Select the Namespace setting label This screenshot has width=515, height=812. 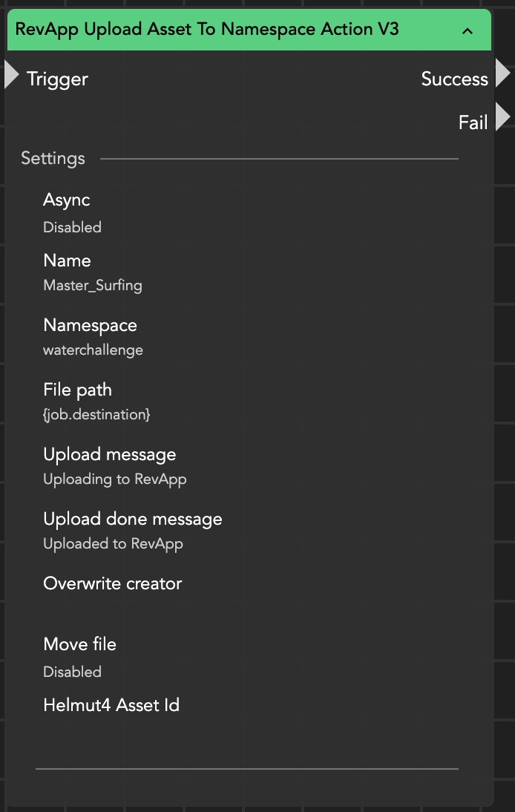(90, 325)
